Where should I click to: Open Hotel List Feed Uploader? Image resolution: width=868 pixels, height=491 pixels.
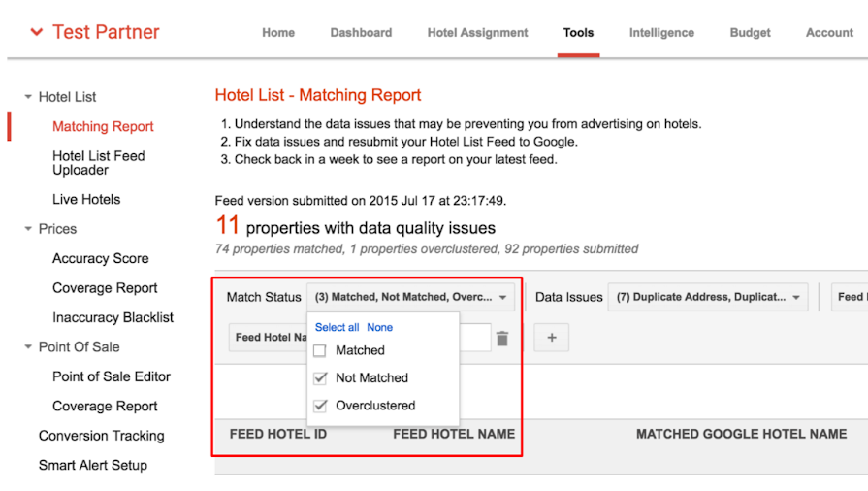[99, 163]
